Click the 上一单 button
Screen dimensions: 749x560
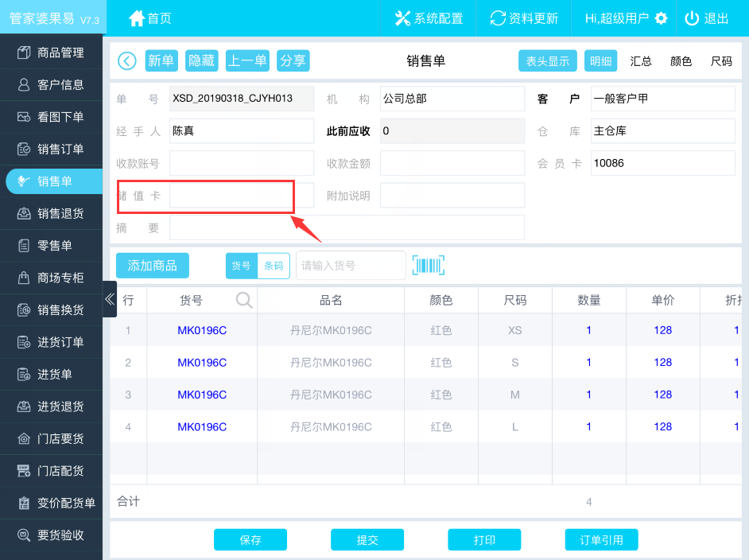click(x=247, y=60)
